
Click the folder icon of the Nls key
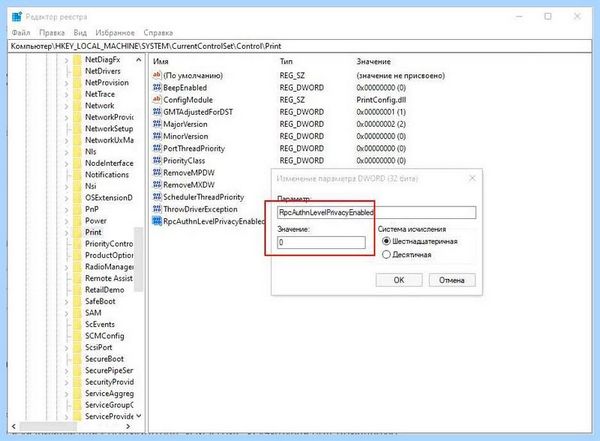[x=77, y=152]
